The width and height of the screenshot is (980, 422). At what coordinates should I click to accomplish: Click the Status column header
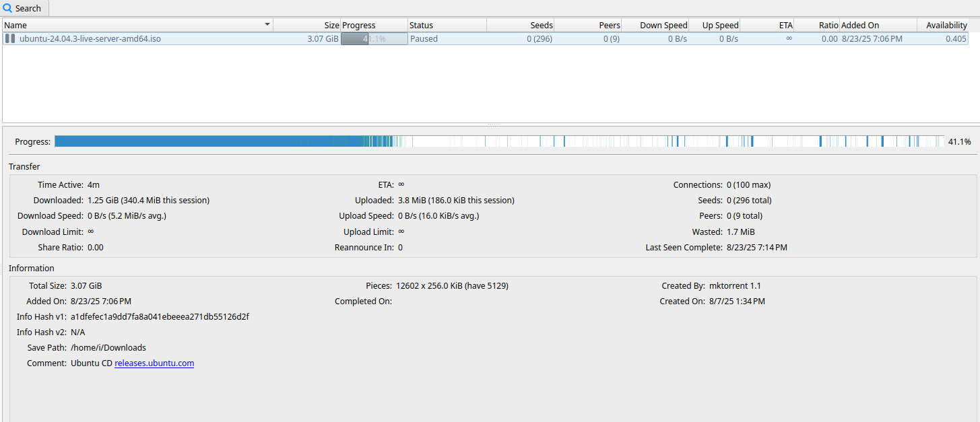click(x=447, y=25)
